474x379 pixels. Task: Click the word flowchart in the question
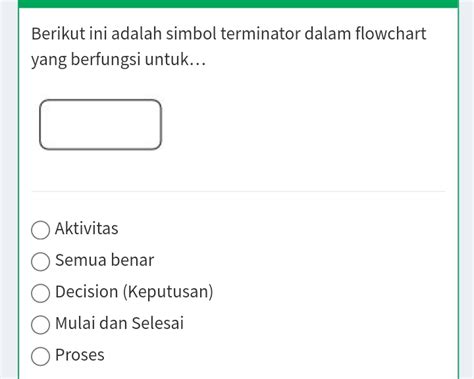click(391, 34)
